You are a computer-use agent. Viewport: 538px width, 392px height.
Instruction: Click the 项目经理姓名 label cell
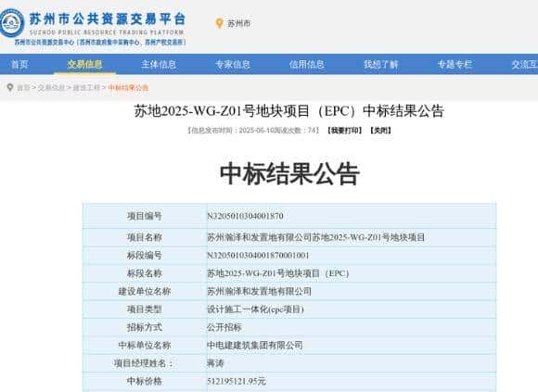(x=145, y=363)
